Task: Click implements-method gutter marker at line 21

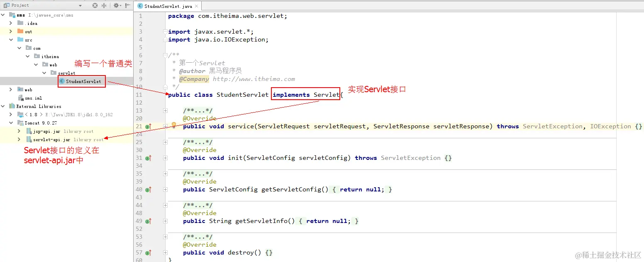Action: (149, 126)
